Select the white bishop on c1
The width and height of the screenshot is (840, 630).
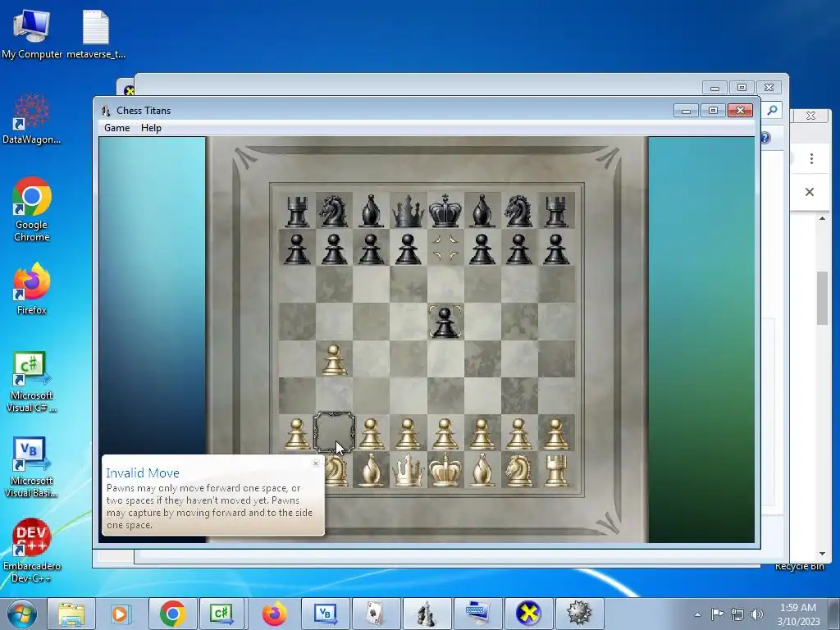[371, 470]
